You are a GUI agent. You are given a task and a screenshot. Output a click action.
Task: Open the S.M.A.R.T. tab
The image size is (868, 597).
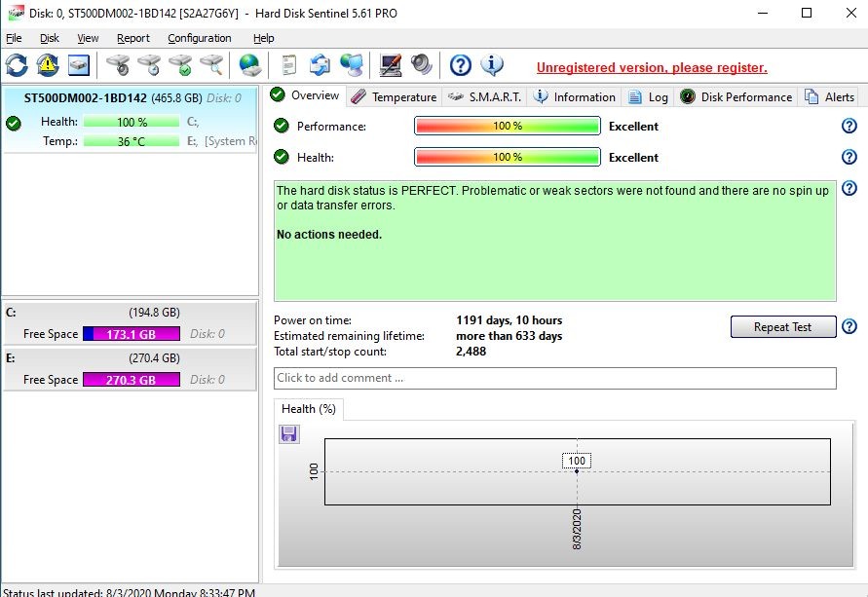coord(485,96)
